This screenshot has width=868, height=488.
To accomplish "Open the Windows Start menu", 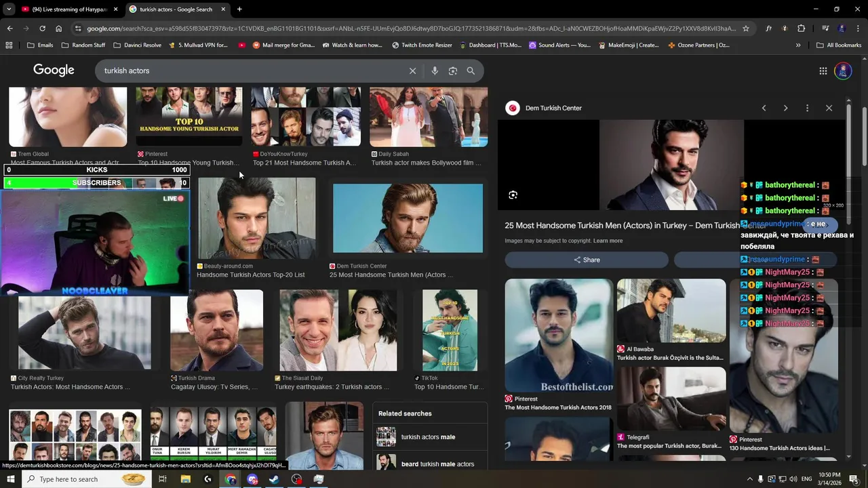I will pos(12,479).
